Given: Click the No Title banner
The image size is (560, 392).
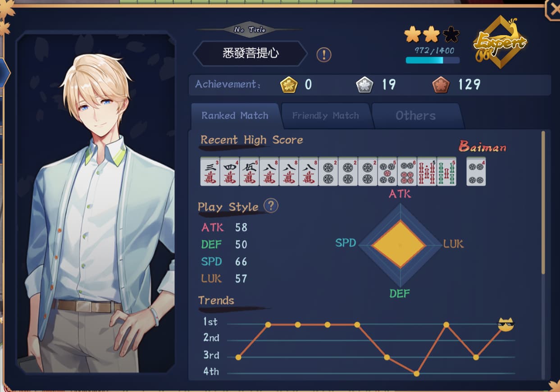Looking at the screenshot, I should tap(250, 30).
